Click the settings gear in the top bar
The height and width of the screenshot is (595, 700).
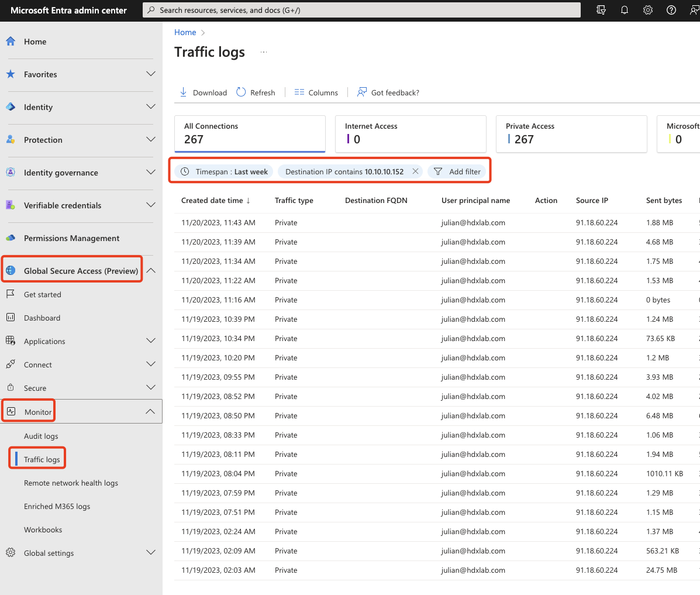647,10
